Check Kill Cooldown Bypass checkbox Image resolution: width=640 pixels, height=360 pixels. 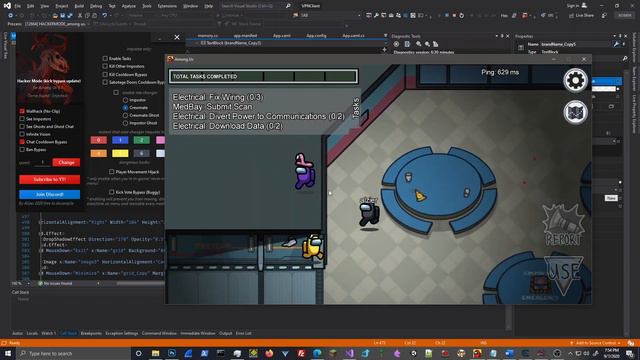tap(105, 74)
